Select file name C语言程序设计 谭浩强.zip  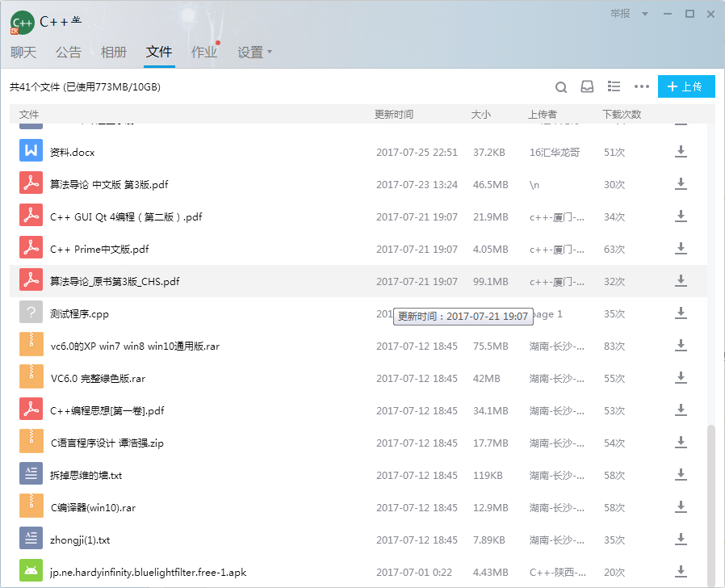[x=107, y=443]
